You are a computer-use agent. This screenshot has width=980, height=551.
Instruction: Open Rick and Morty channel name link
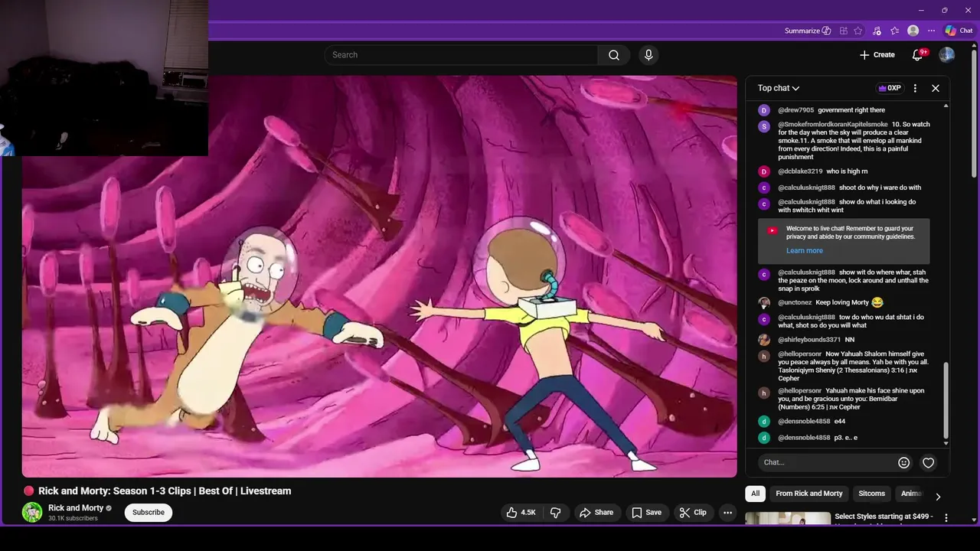(76, 508)
